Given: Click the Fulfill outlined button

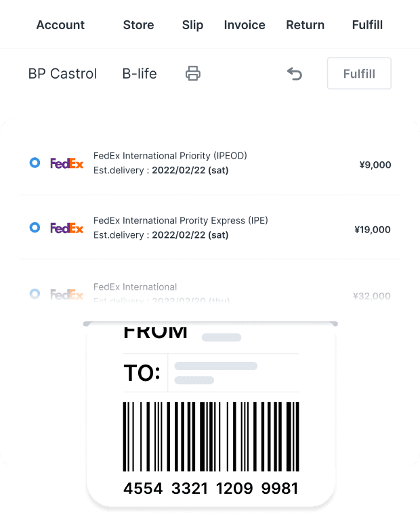Looking at the screenshot, I should [359, 74].
